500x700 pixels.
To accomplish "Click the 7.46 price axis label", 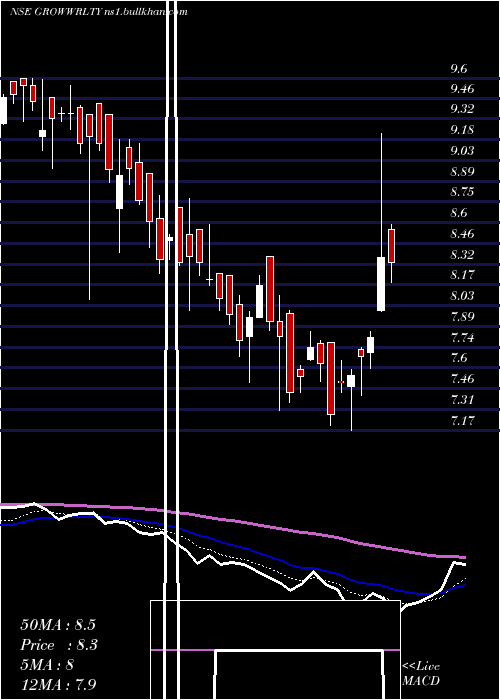I will point(462,379).
